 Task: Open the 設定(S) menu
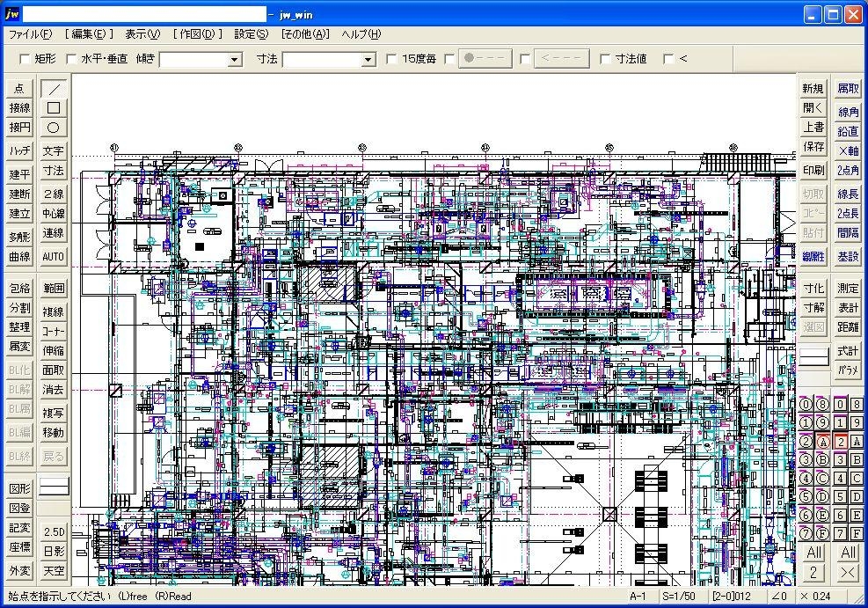point(251,34)
